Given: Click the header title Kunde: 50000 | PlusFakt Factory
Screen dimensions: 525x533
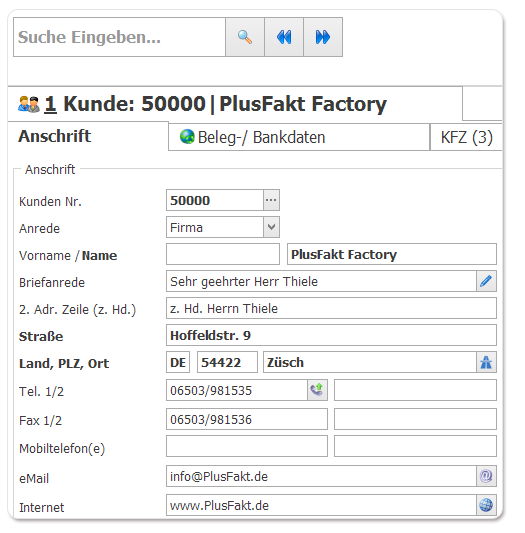Looking at the screenshot, I should click(225, 104).
